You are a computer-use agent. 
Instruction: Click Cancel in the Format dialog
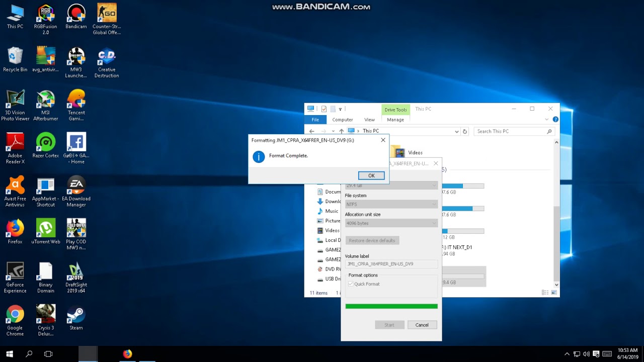[x=422, y=325]
